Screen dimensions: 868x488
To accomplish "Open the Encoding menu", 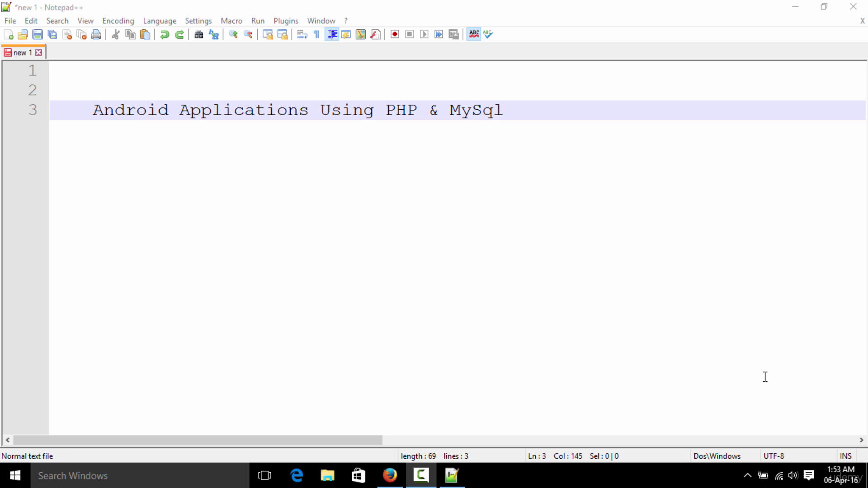I will coord(118,21).
